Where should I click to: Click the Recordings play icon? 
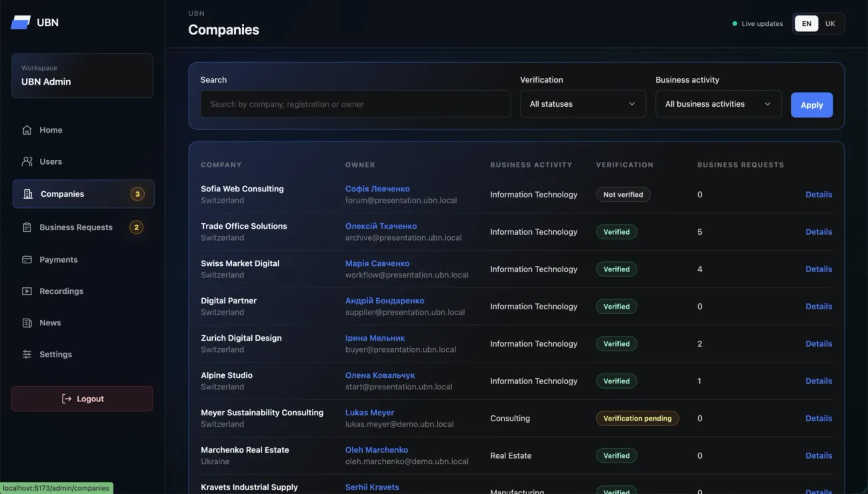[27, 291]
